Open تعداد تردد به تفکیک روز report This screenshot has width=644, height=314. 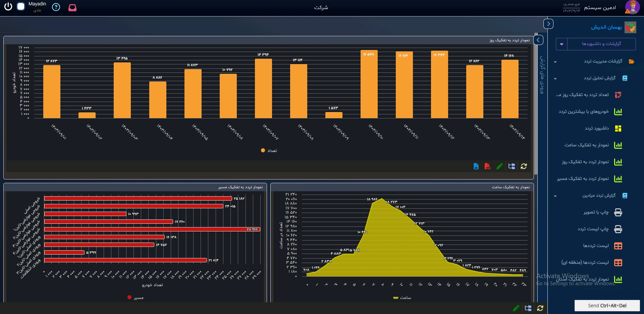582,95
